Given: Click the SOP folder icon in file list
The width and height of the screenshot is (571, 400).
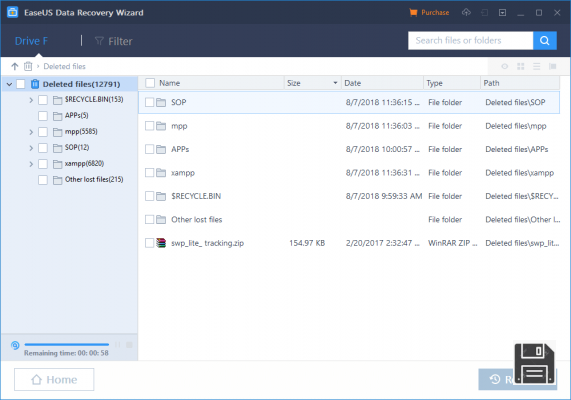Looking at the screenshot, I should point(161,102).
